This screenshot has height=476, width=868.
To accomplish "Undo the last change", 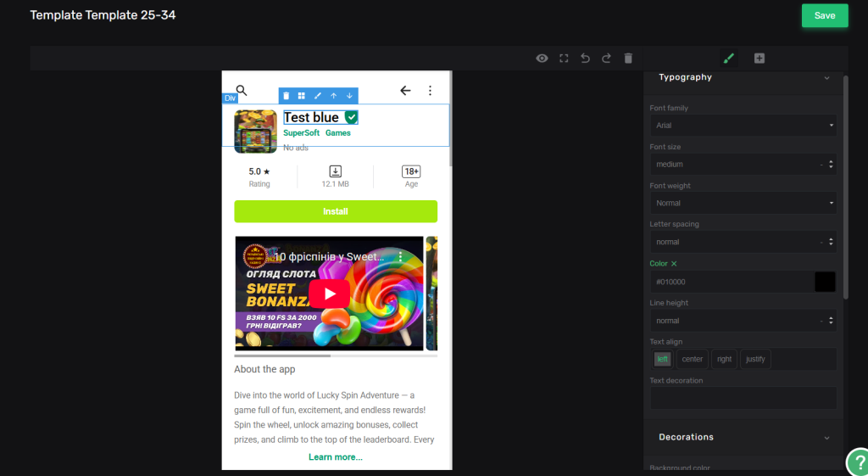I will tap(585, 59).
